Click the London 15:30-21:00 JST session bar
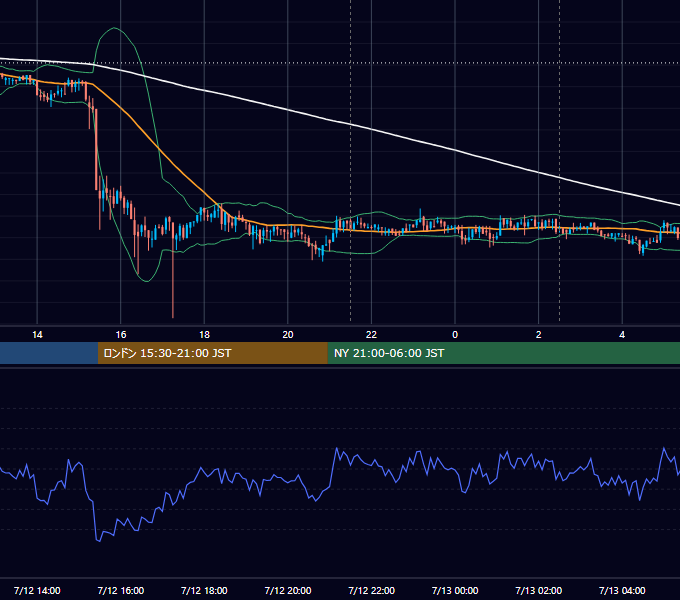The image size is (680, 600). click(x=212, y=353)
